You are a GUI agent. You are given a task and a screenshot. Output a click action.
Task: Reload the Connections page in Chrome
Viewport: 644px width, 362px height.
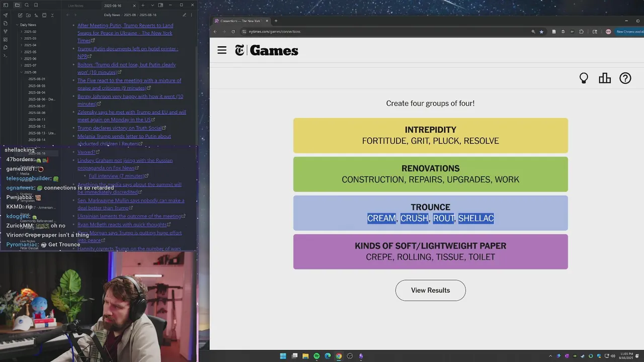[x=233, y=32]
